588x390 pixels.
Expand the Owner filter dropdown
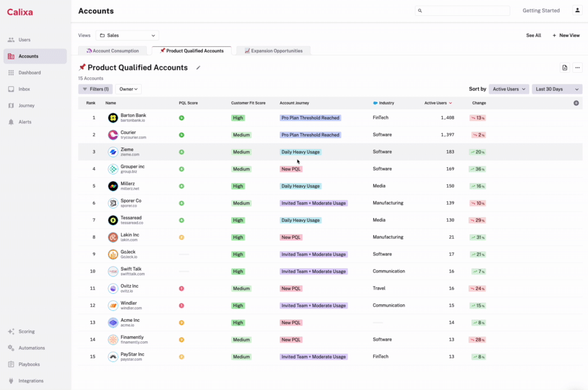(128, 89)
